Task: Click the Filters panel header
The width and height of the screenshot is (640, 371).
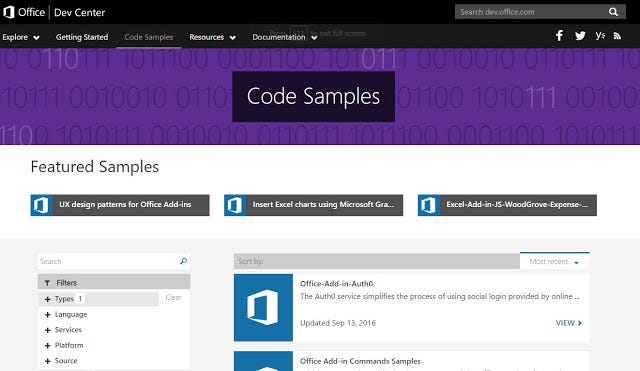Action: [x=114, y=282]
